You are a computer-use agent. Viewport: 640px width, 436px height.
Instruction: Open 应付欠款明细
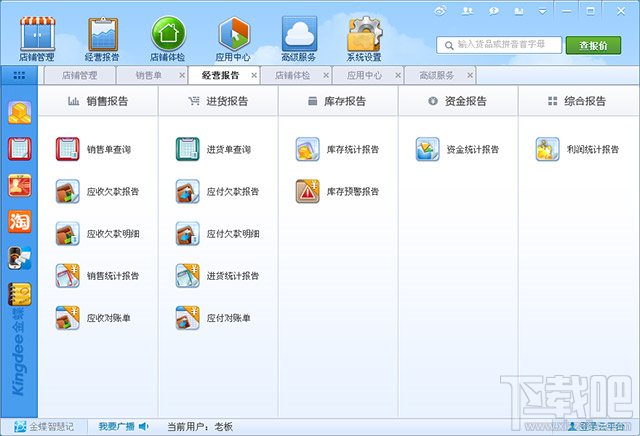(x=218, y=234)
